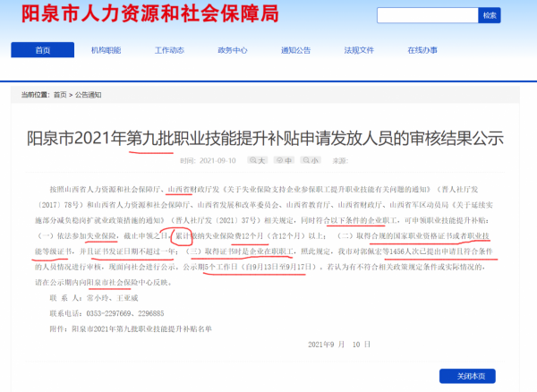This screenshot has height=392, width=537.
Task: Open the 在线办事 menu item
Action: click(422, 50)
